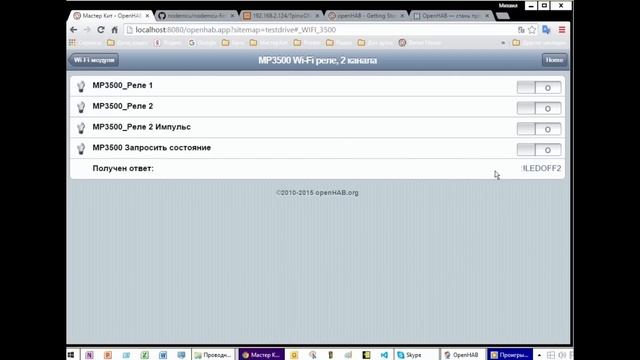Click the Получен ответ: label
Image resolution: width=640 pixels, height=360 pixels.
(123, 168)
